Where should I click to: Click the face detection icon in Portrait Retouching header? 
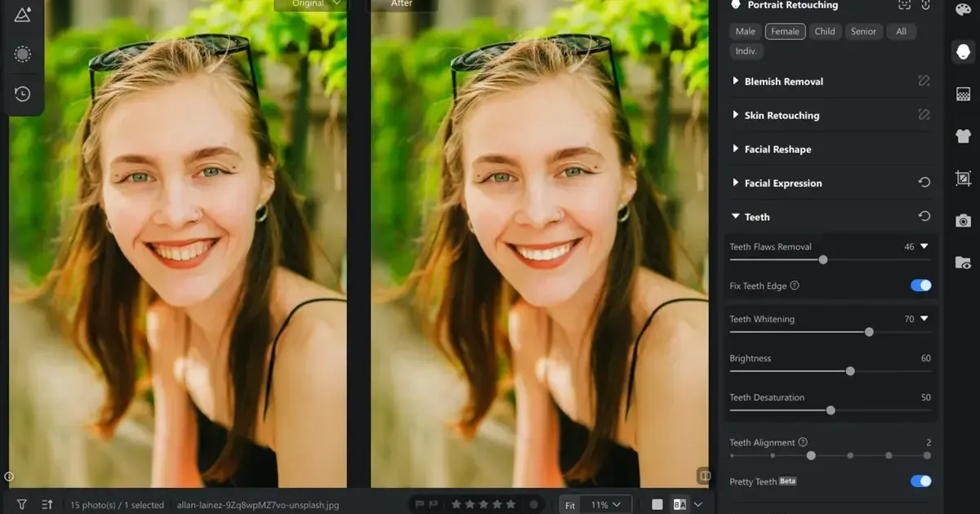coord(904,5)
